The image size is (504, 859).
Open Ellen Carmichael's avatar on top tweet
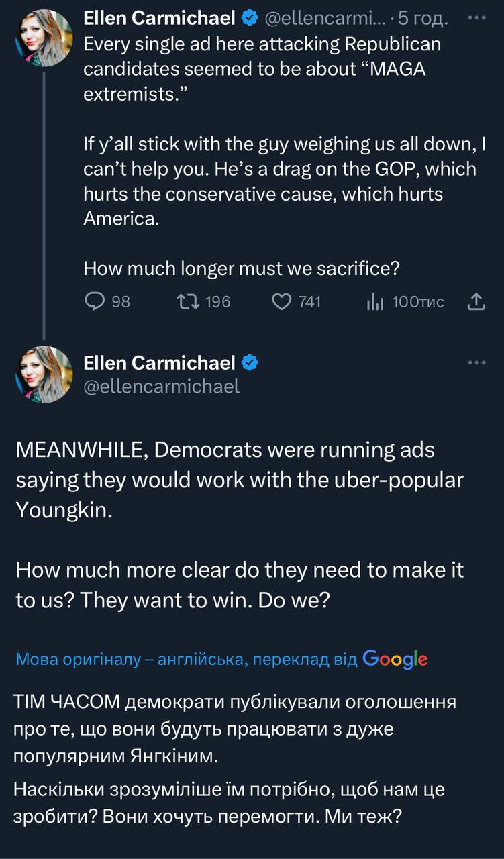(44, 38)
